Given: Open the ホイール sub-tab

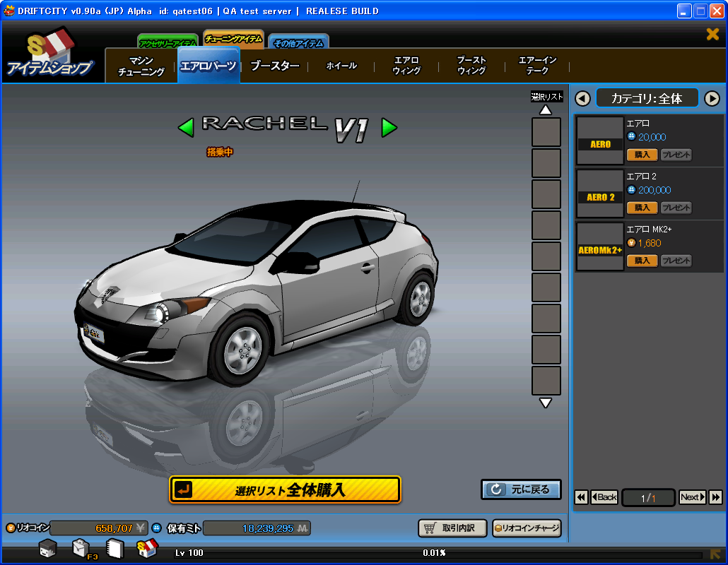Looking at the screenshot, I should (341, 66).
